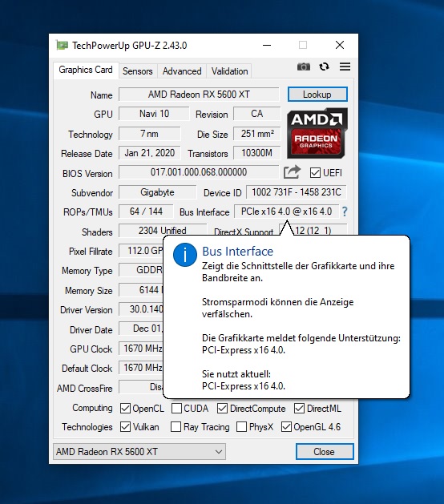Screen dimensions: 444x504
Task: Go to the Validation tab
Action: [x=229, y=71]
